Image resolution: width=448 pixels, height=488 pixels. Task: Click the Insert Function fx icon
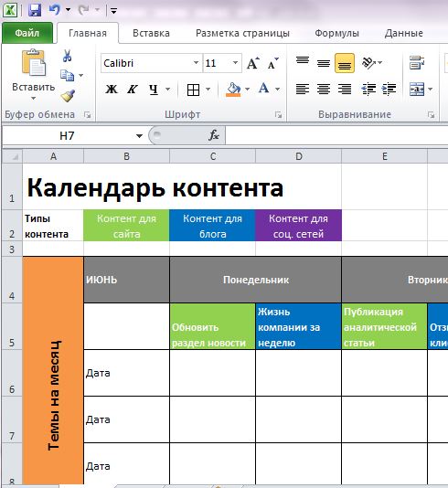(x=214, y=135)
